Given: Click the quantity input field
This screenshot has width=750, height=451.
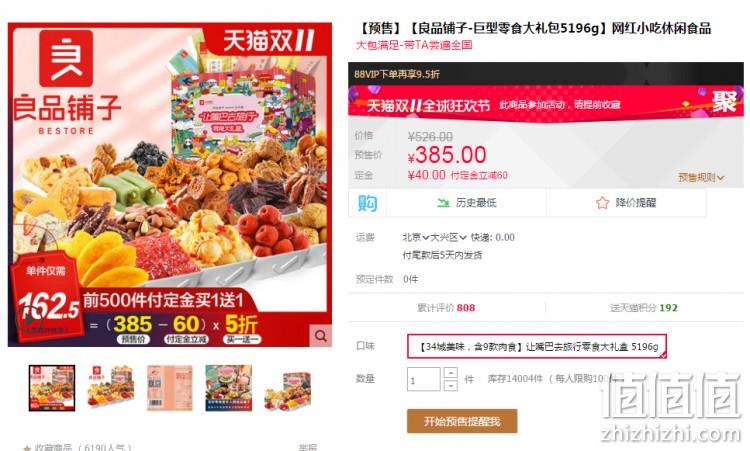Looking at the screenshot, I should pyautogui.click(x=423, y=379).
